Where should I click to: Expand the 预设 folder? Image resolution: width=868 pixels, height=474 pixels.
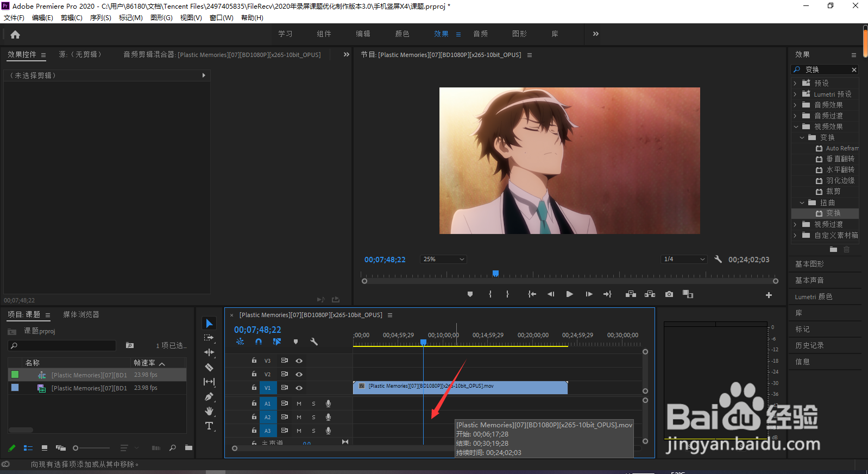tap(795, 83)
